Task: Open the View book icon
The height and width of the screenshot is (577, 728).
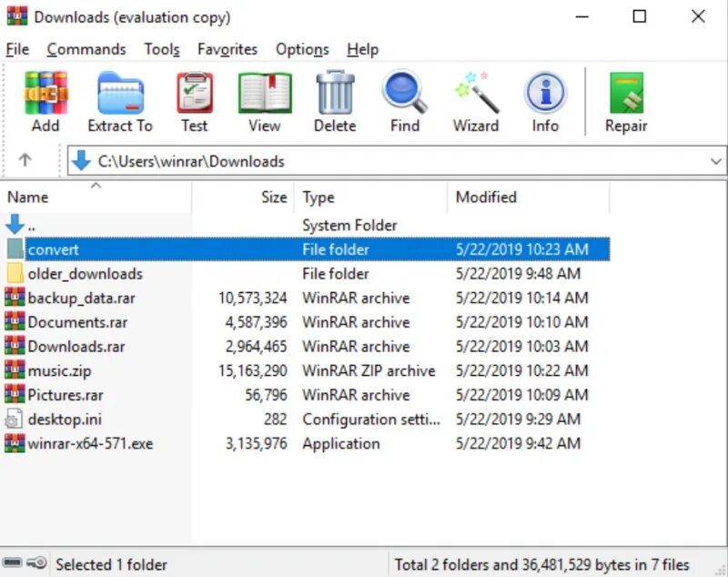Action: pyautogui.click(x=265, y=94)
